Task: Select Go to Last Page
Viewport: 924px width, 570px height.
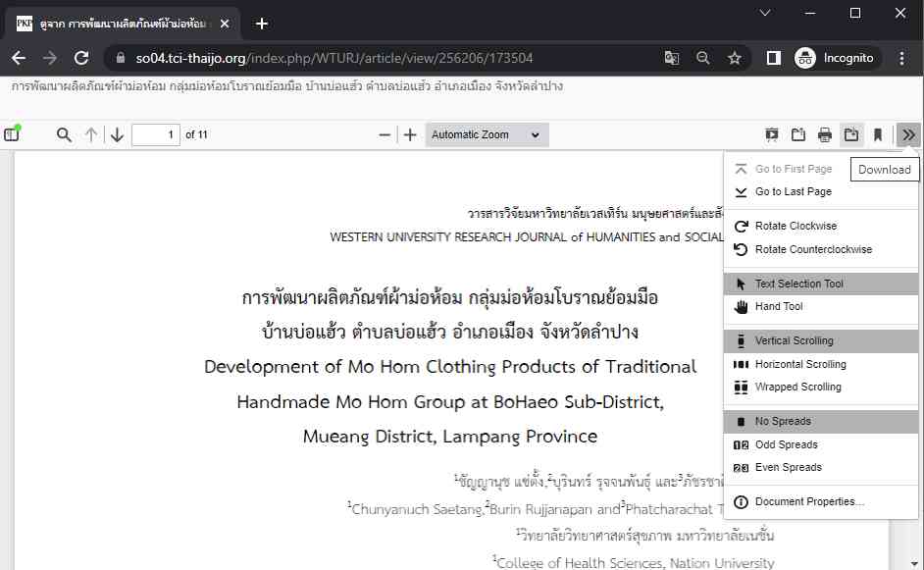Action: coord(793,192)
